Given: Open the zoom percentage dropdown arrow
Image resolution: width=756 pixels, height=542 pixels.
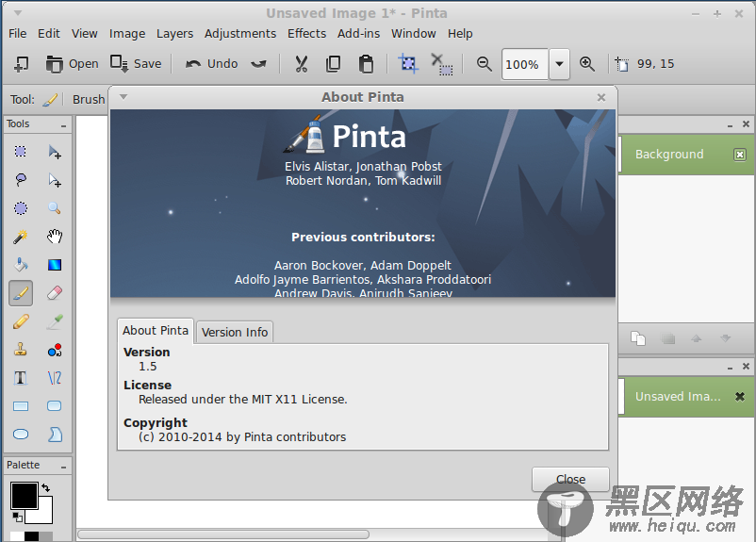Looking at the screenshot, I should tap(559, 64).
